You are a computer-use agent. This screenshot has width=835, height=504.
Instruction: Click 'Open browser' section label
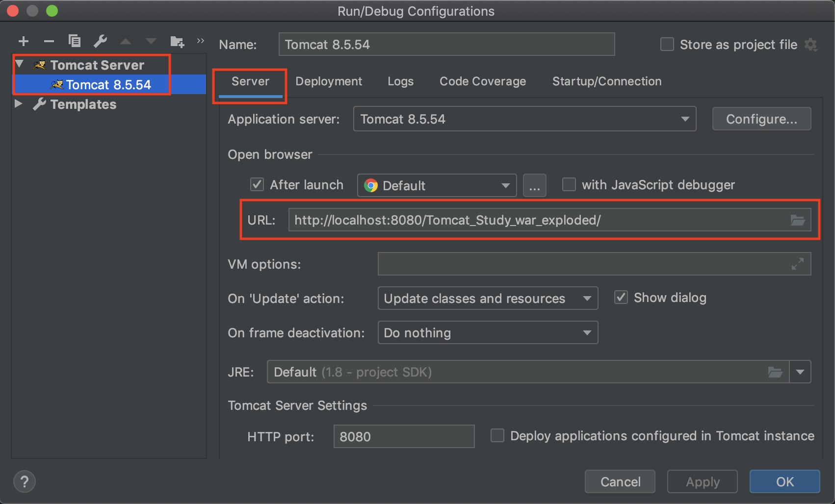(x=270, y=154)
